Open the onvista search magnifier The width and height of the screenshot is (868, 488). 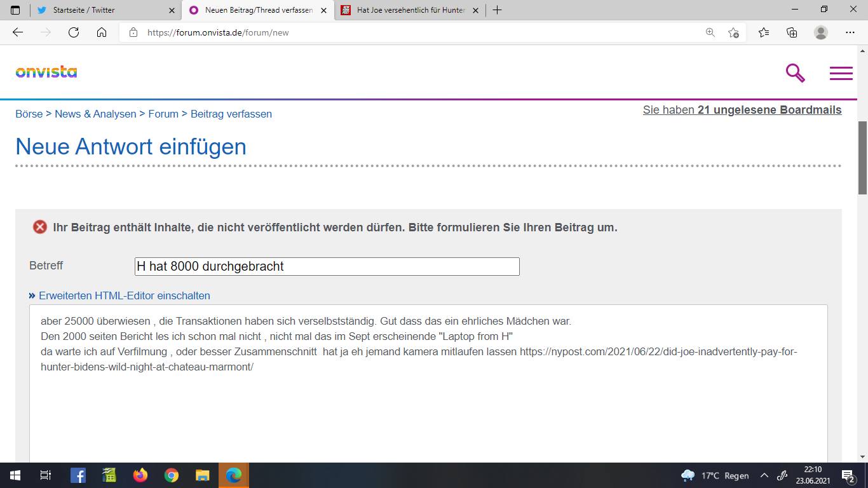(794, 72)
